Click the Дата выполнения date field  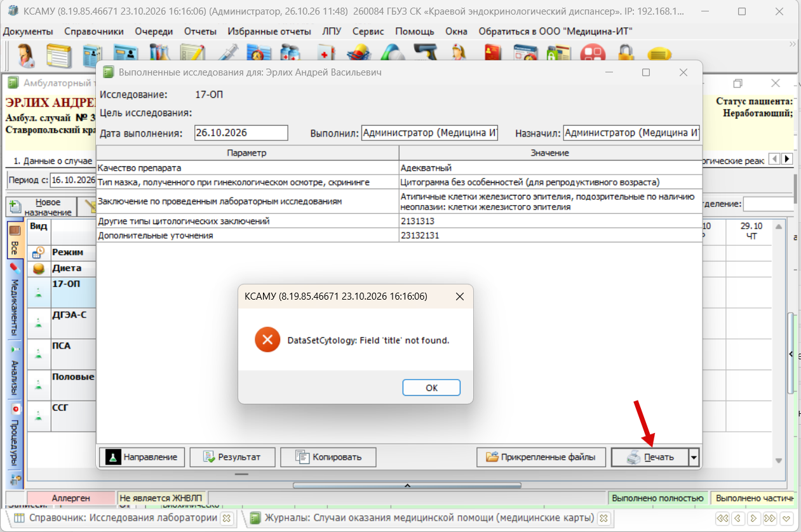241,133
